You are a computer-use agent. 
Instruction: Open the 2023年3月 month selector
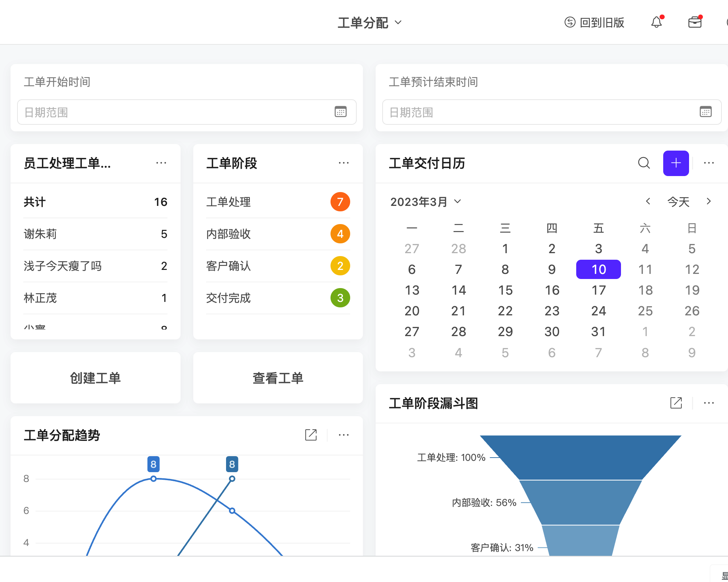(425, 202)
